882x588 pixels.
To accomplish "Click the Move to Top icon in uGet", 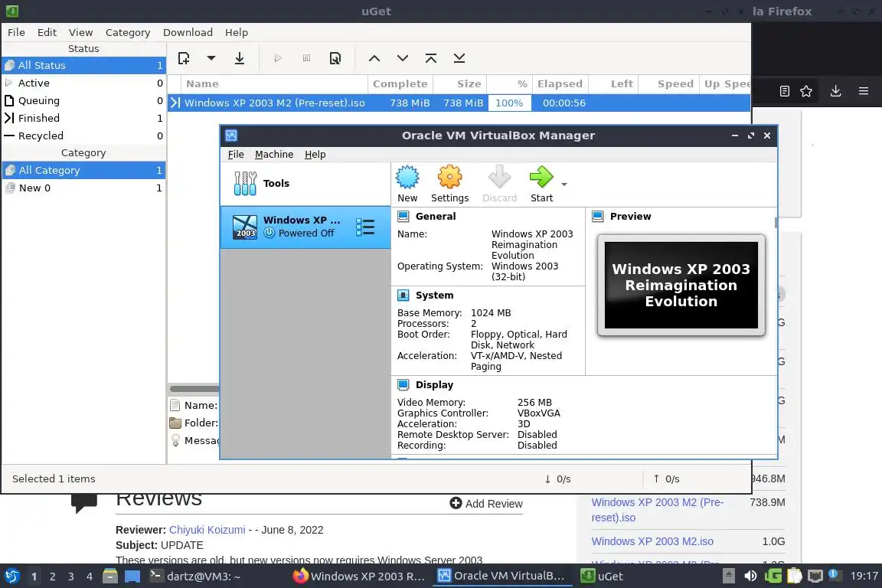I will pyautogui.click(x=431, y=58).
